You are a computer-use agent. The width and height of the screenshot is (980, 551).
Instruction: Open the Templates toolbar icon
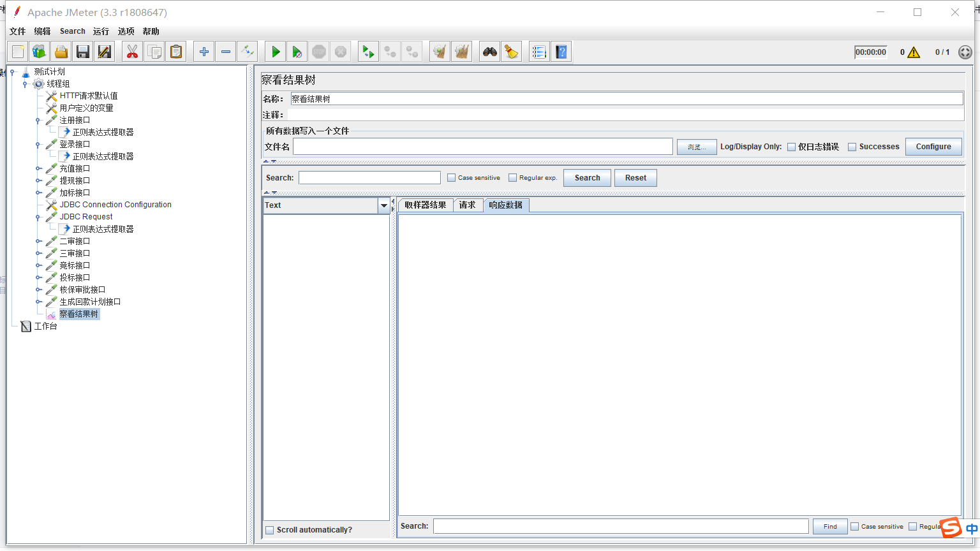coord(40,52)
